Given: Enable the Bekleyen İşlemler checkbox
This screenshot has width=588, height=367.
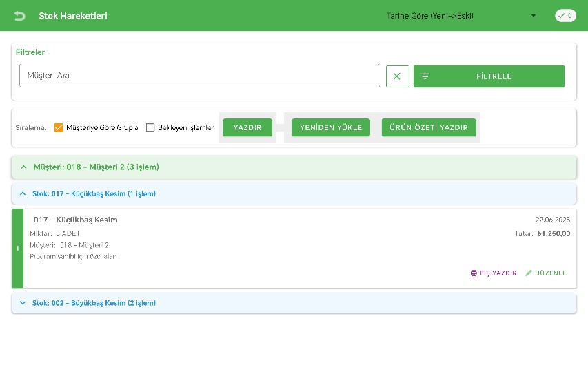Looking at the screenshot, I should 150,127.
